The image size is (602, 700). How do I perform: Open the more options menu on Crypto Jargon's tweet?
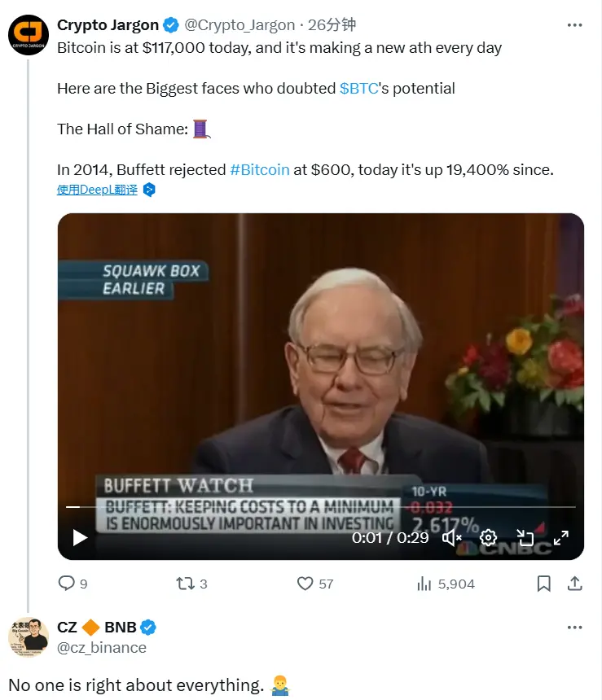(575, 24)
